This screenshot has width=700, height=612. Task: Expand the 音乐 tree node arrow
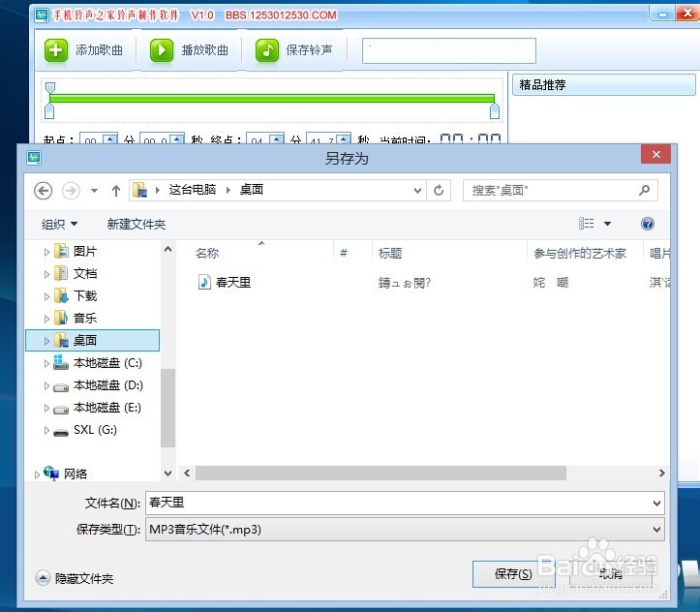coord(46,319)
